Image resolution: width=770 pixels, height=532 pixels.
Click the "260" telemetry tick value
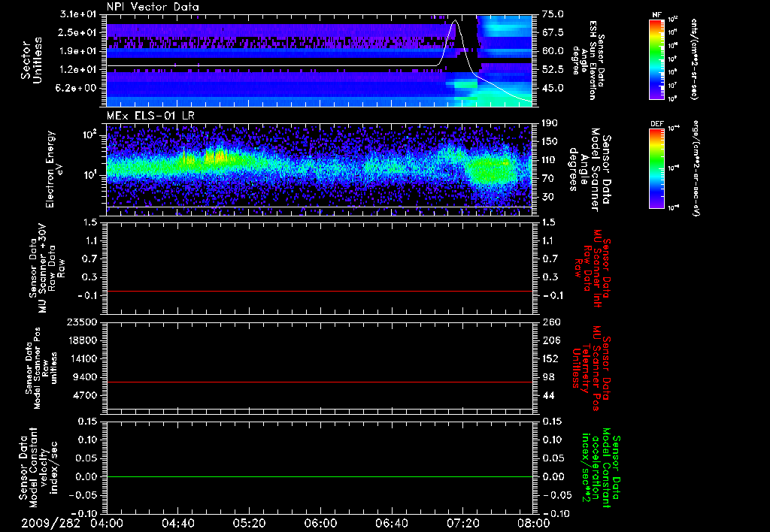pos(550,322)
